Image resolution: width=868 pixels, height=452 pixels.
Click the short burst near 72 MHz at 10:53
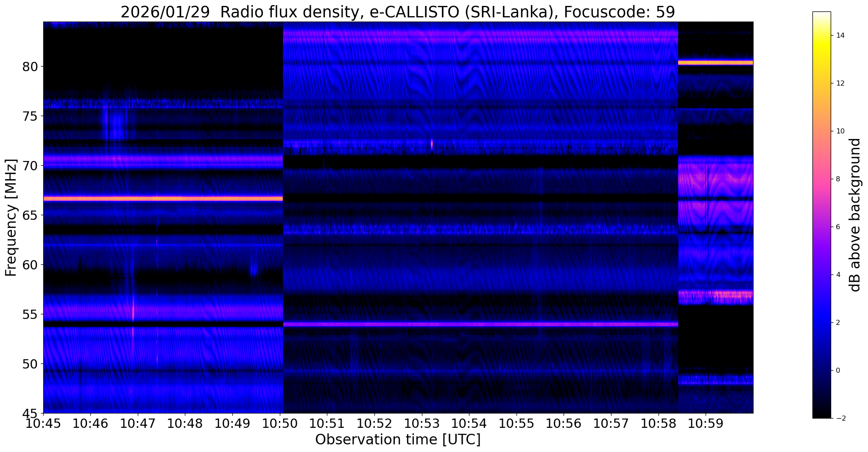point(432,144)
